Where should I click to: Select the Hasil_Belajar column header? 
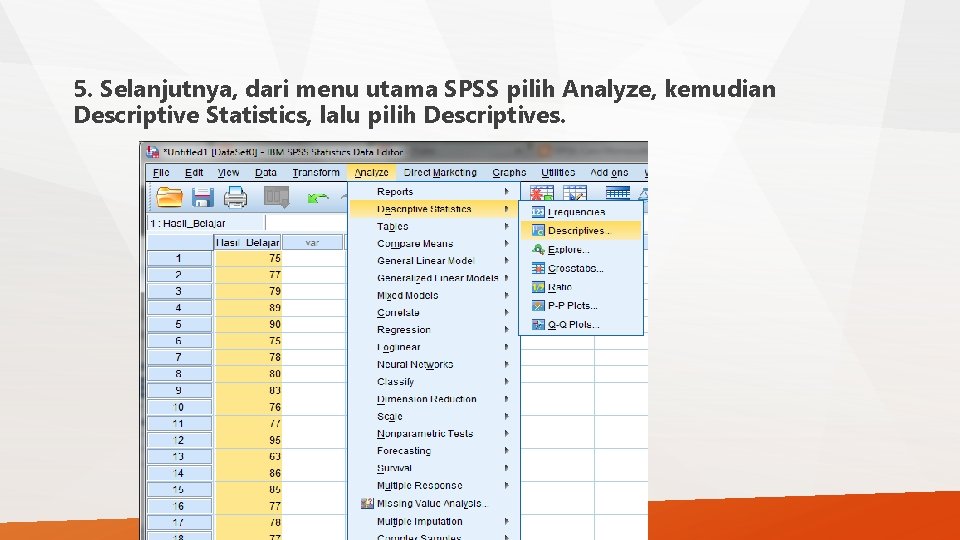point(247,242)
